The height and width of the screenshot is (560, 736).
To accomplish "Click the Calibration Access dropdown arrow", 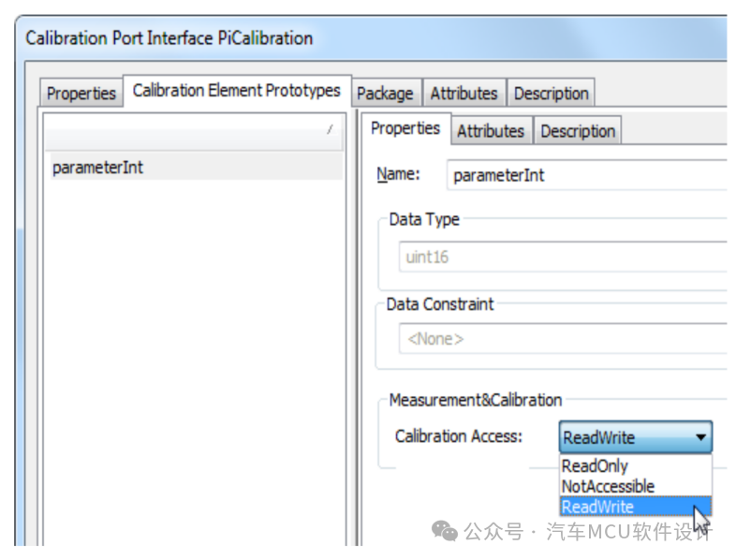I will [x=700, y=437].
